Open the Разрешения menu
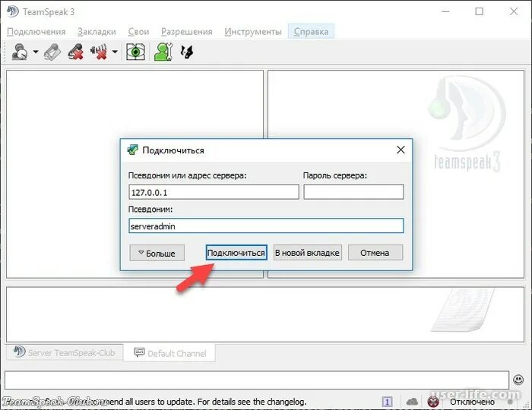Screen dimensions: 532x410 coord(187,32)
